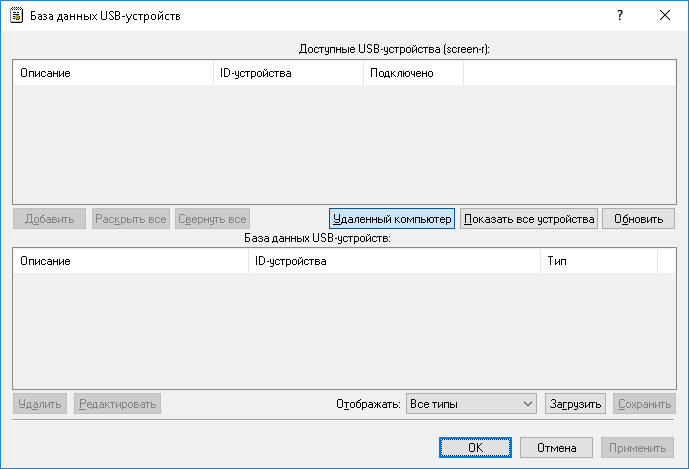This screenshot has width=689, height=469.
Task: Click the USB database title bar icon
Action: pos(15,16)
